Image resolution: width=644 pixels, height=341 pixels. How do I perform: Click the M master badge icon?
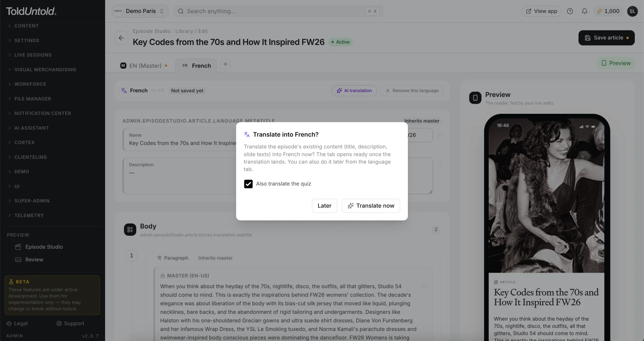pos(123,66)
